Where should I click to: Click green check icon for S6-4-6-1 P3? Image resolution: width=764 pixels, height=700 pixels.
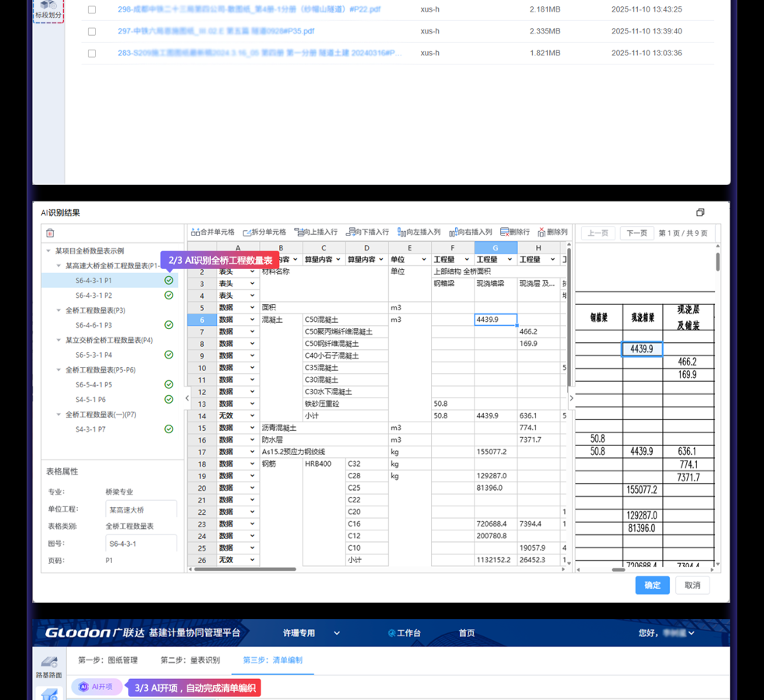[x=169, y=325]
